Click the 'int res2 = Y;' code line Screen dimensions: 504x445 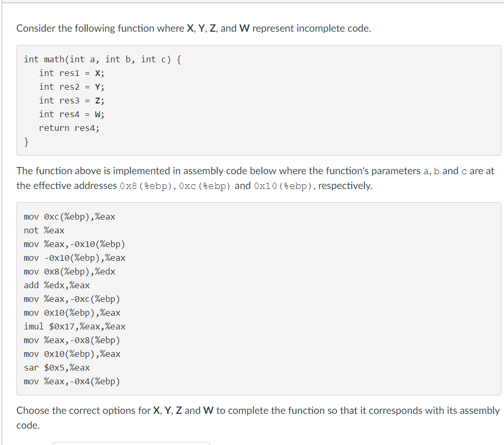point(71,87)
